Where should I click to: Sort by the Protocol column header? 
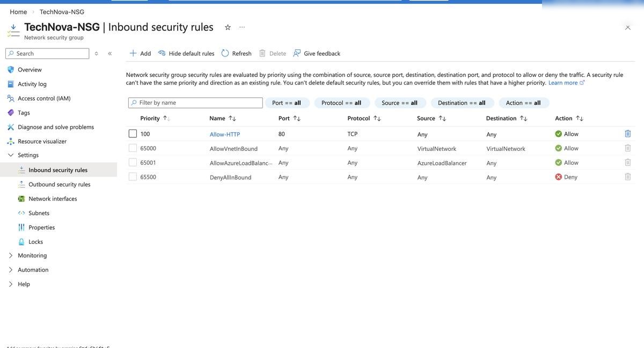(x=364, y=118)
